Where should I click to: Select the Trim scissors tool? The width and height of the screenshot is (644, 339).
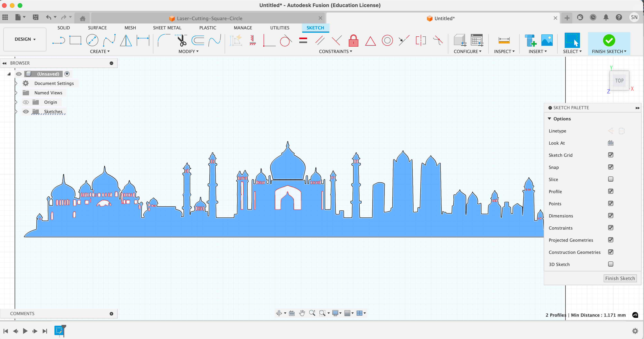click(x=182, y=40)
